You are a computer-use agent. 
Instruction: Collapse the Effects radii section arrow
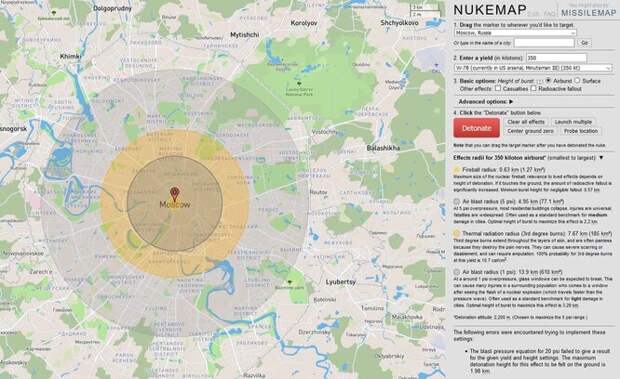(601, 158)
